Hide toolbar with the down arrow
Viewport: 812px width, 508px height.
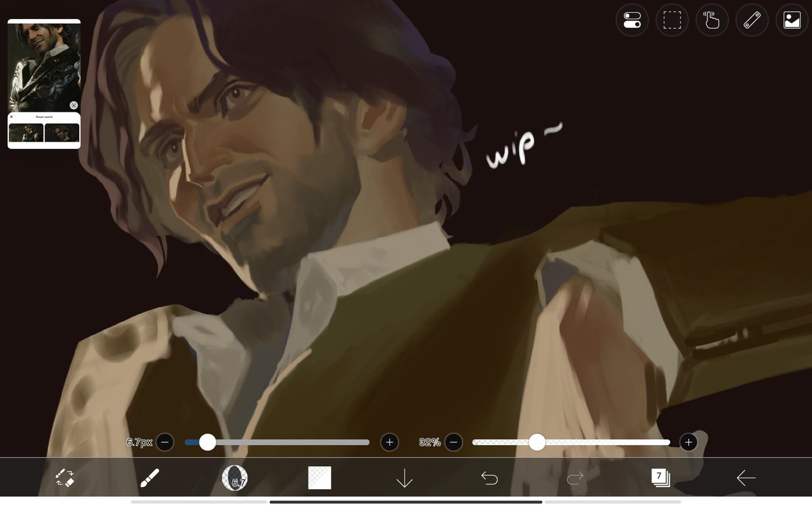404,478
